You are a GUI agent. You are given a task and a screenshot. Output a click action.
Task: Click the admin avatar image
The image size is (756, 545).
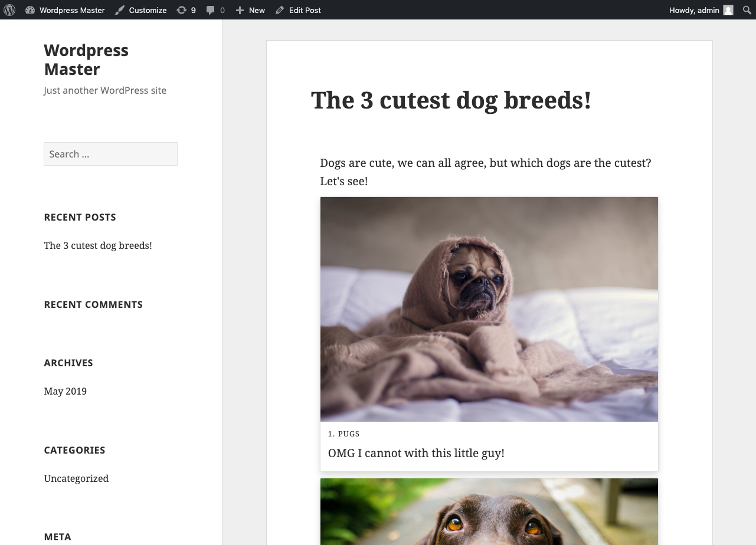(728, 10)
